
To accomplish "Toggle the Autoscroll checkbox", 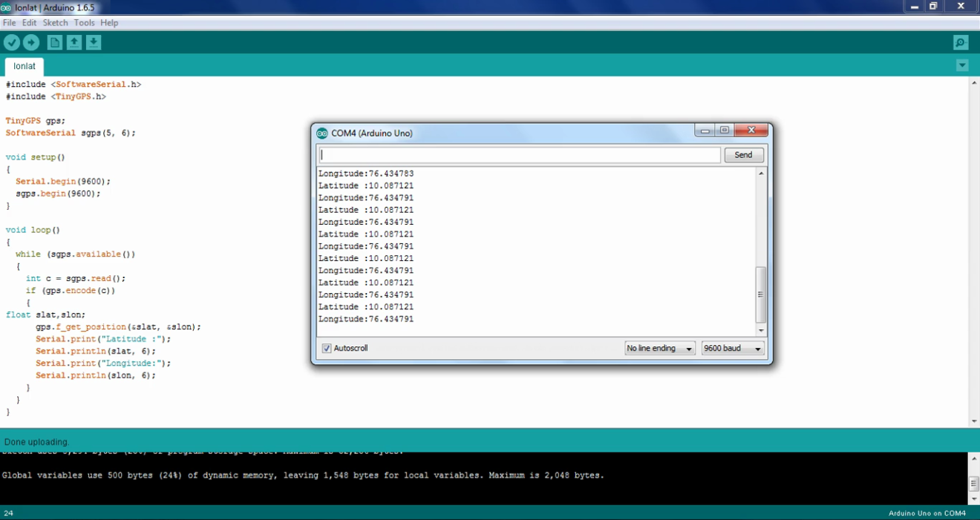I will point(327,349).
